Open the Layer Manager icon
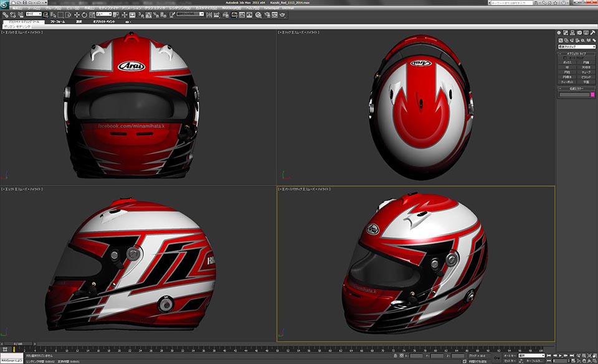 pos(225,15)
